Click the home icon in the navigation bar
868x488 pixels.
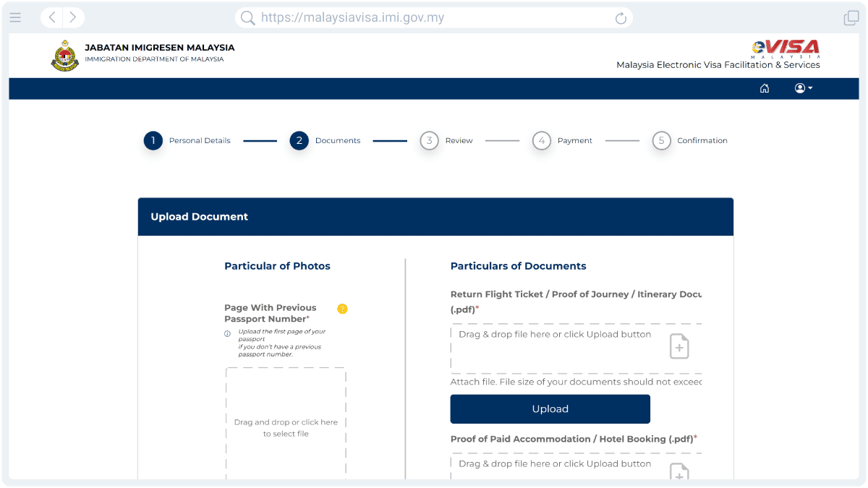(765, 88)
